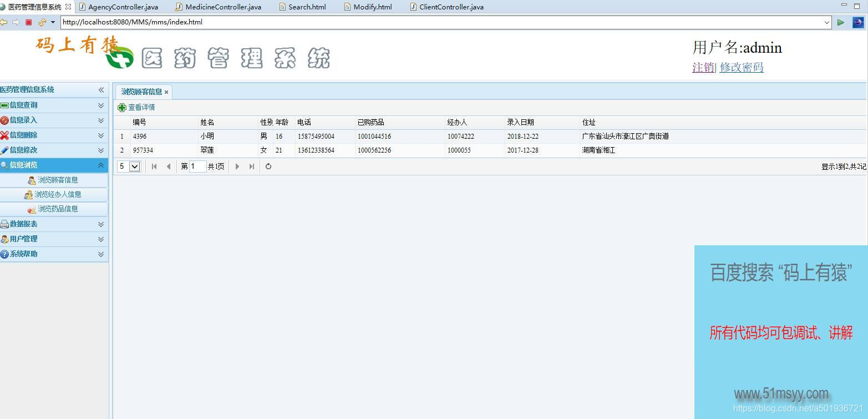Click the 浏览经办人信息 people icon
Screen dimensions: 868x419
pos(28,195)
